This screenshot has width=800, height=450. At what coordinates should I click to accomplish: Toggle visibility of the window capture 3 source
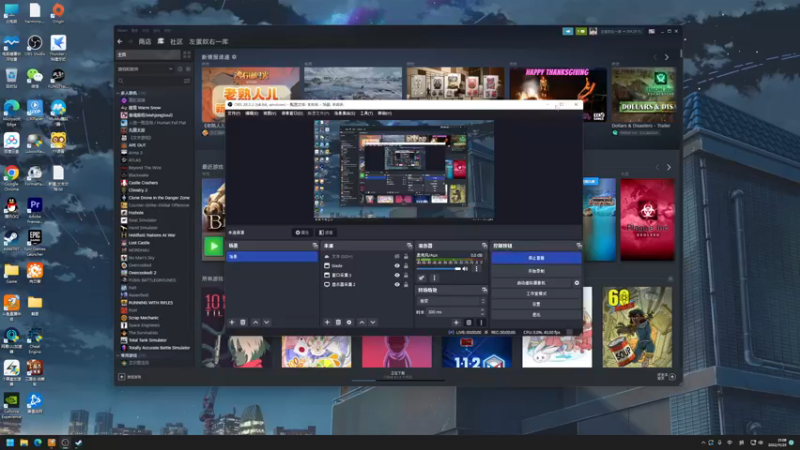point(397,275)
